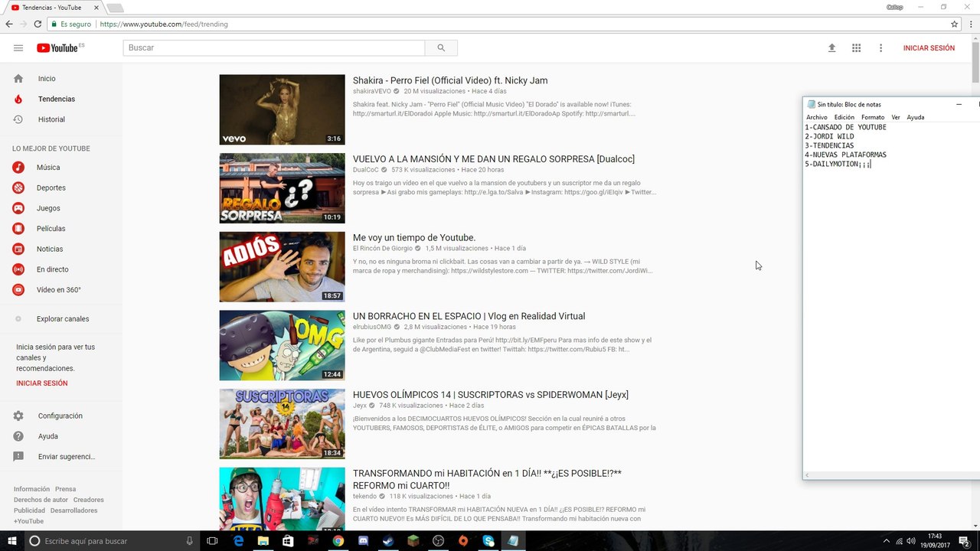Bookmark this page with the star icon
Screen dimensions: 980x551
954,24
